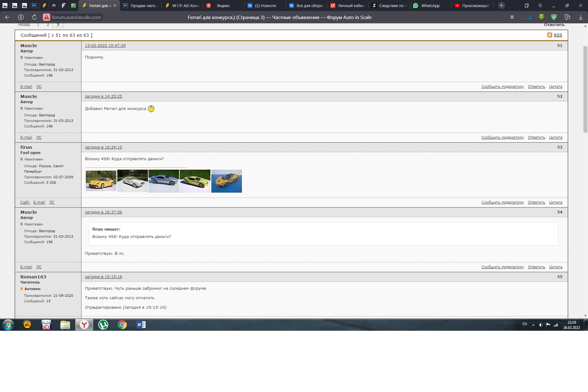Click Цитата link for post 53

click(x=556, y=202)
